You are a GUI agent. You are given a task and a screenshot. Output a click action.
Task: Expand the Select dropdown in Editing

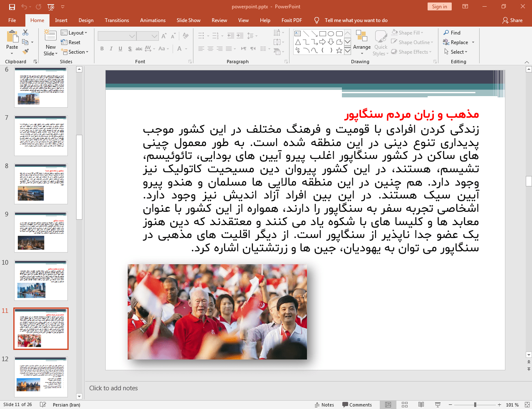456,52
